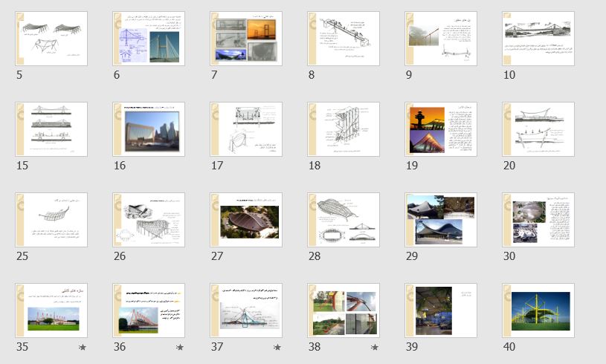Screen dimensions: 606x364
Task: Select slide 16 thumbnail with glass building photo
Action: tap(149, 129)
